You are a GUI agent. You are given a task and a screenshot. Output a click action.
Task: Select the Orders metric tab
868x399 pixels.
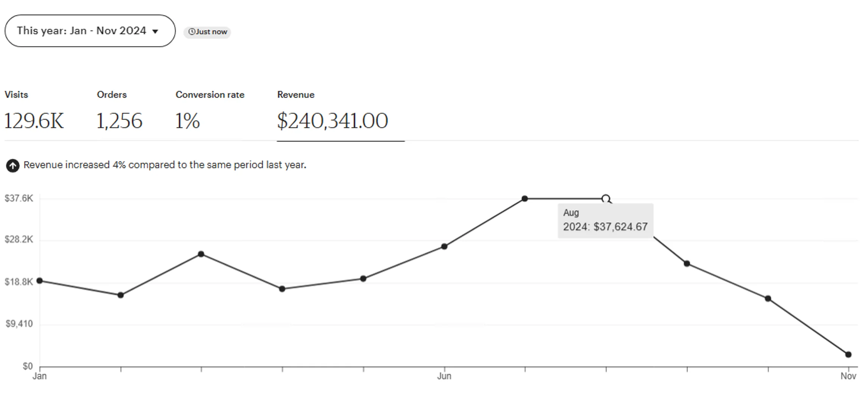pyautogui.click(x=119, y=112)
